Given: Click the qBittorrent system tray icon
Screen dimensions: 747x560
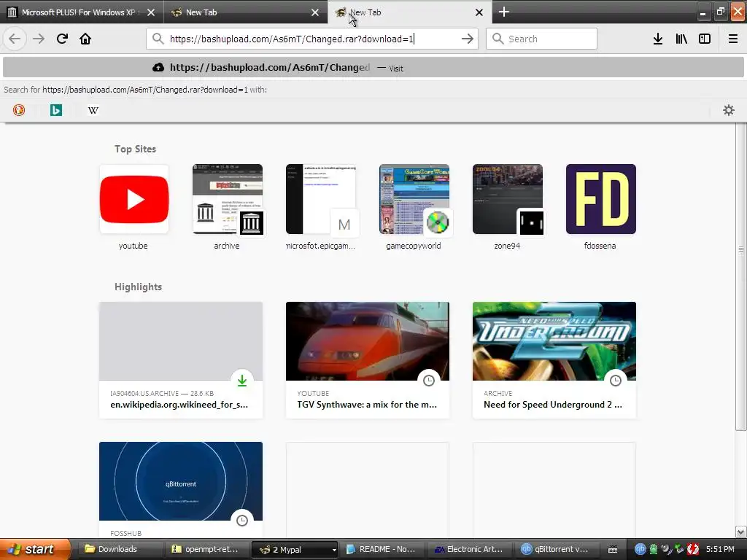Looking at the screenshot, I should pos(640,549).
